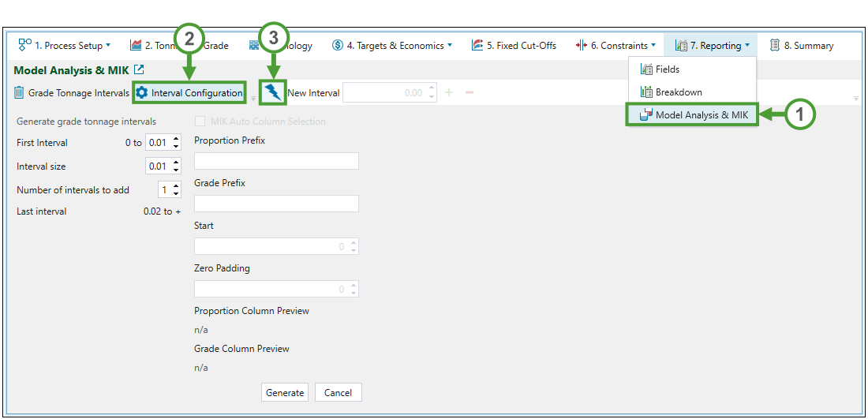Expand the 6. Constraints dropdown
Screen dimensions: 868x419
click(615, 46)
